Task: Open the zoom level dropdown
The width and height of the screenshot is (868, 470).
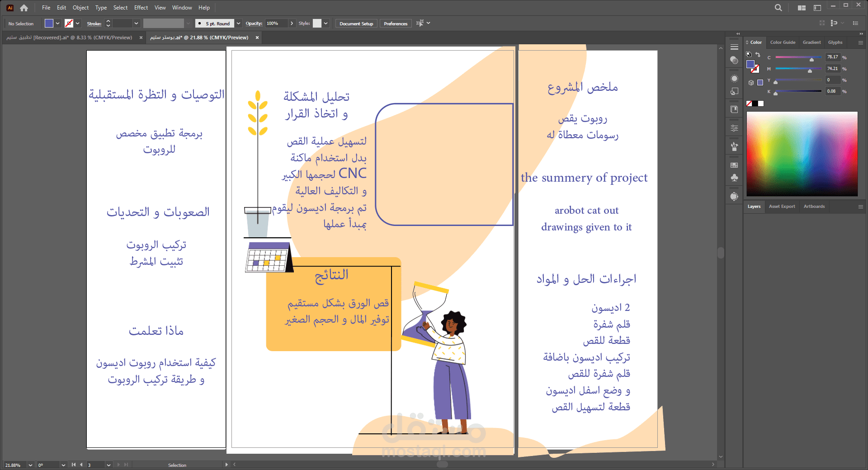Action: 30,465
